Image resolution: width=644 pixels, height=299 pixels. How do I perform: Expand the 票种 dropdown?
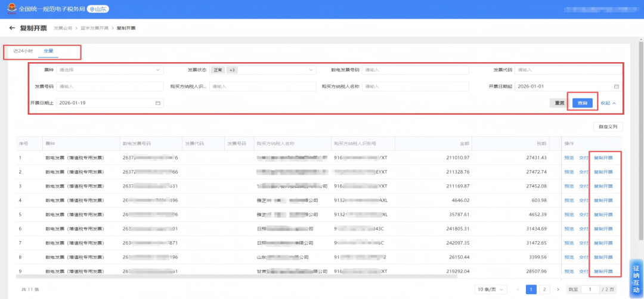point(110,70)
